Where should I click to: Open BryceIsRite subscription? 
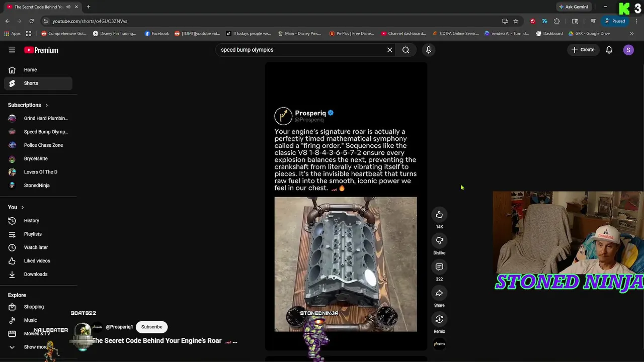point(38,158)
